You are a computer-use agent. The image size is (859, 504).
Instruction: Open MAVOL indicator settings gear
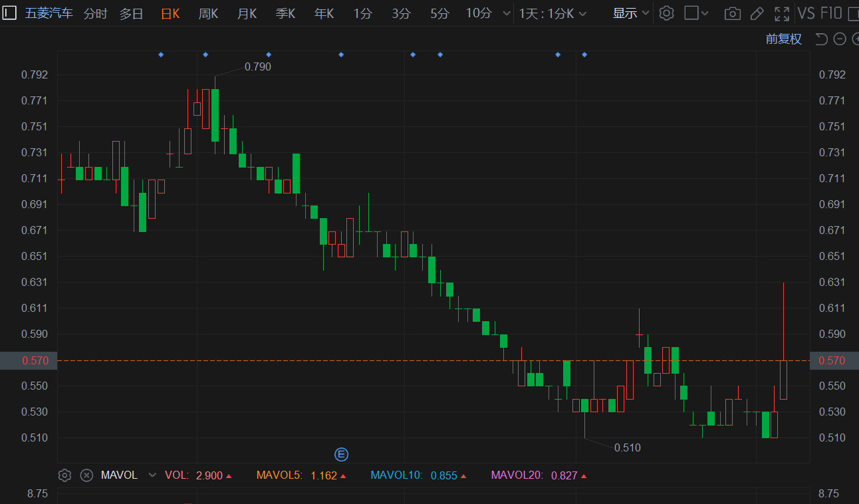(x=64, y=475)
